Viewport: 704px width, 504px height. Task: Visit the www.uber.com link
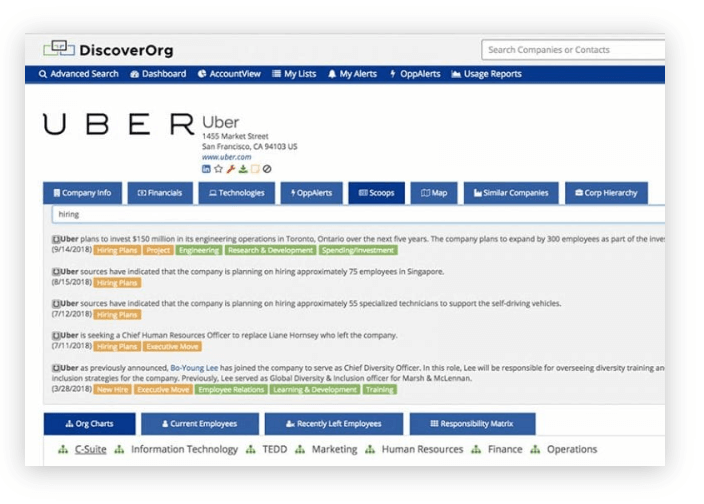click(x=226, y=157)
